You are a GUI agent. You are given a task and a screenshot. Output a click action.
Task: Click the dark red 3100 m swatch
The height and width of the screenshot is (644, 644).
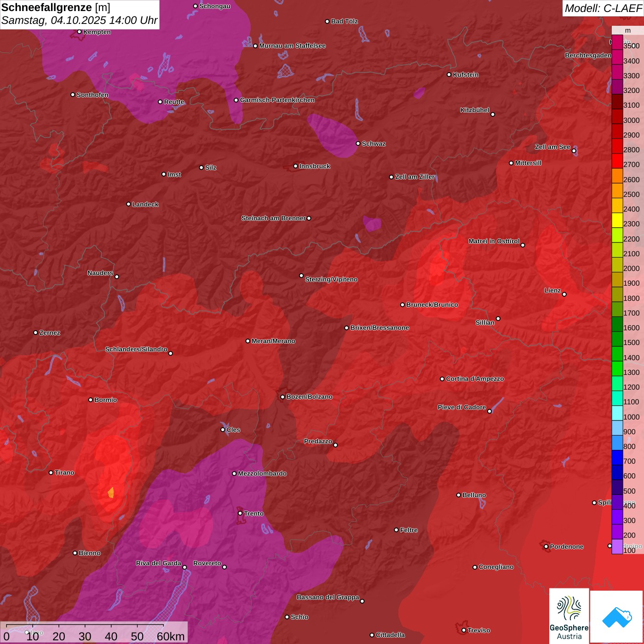click(x=617, y=102)
